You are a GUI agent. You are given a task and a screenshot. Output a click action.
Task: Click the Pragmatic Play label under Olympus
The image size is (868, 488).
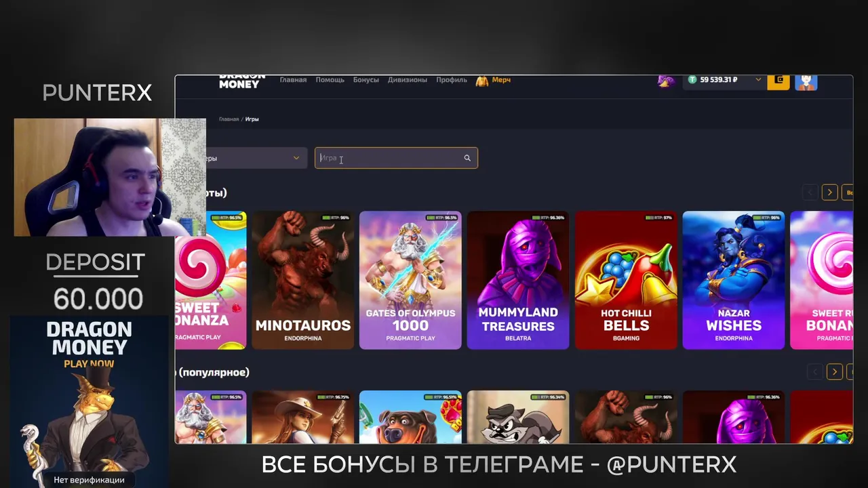pyautogui.click(x=410, y=338)
